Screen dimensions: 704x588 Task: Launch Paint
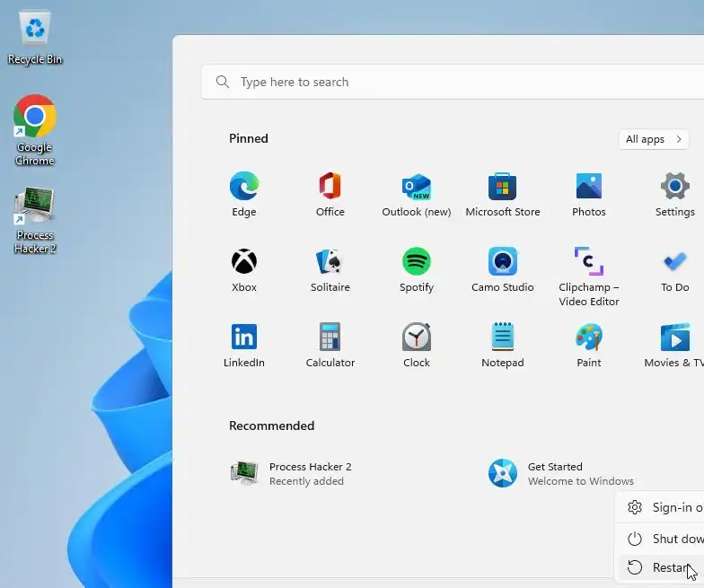[589, 345]
